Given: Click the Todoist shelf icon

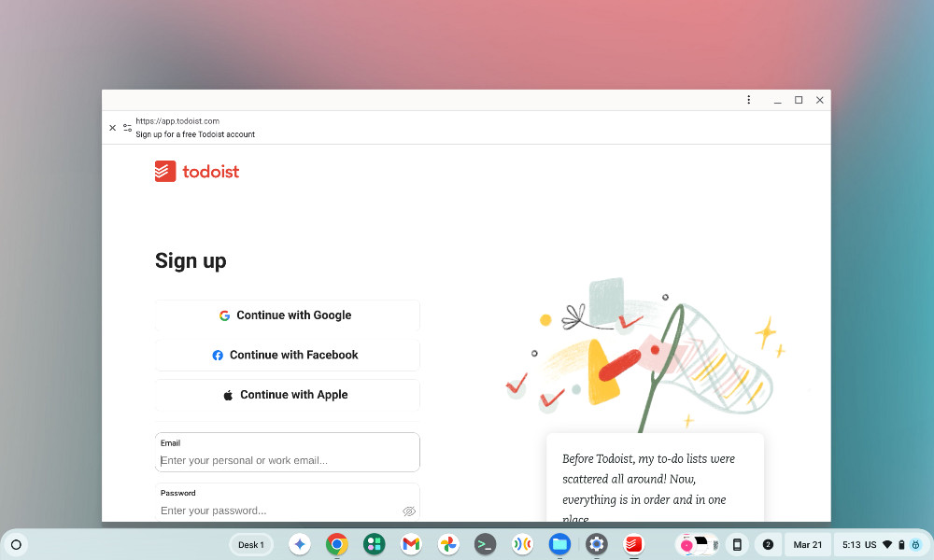Looking at the screenshot, I should [x=634, y=544].
